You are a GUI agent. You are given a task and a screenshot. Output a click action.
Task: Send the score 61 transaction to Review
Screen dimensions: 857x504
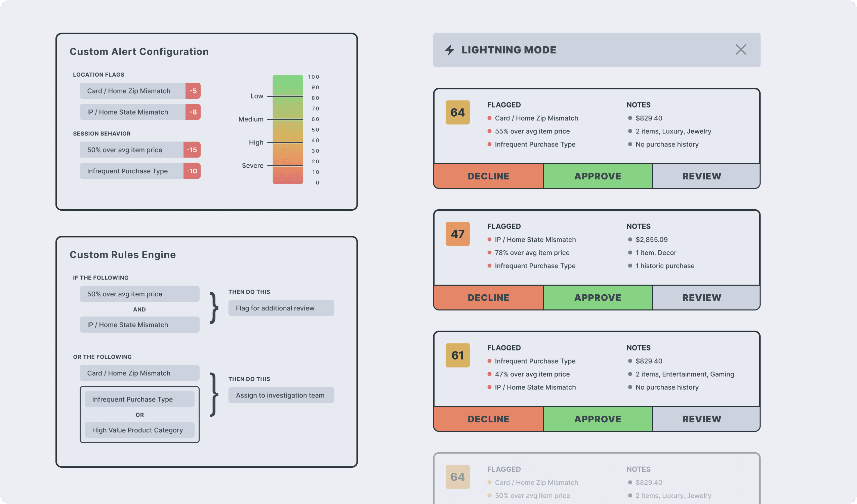click(702, 419)
